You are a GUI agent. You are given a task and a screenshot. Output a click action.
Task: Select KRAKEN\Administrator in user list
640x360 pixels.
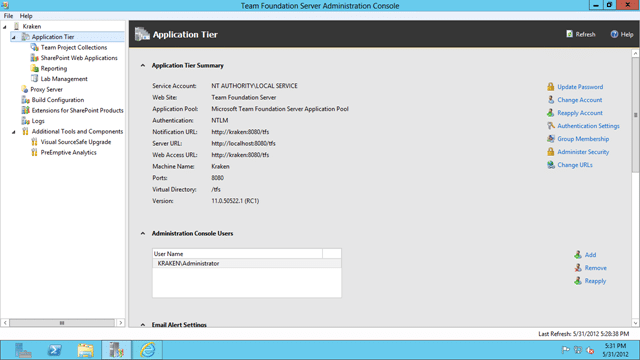click(247, 264)
